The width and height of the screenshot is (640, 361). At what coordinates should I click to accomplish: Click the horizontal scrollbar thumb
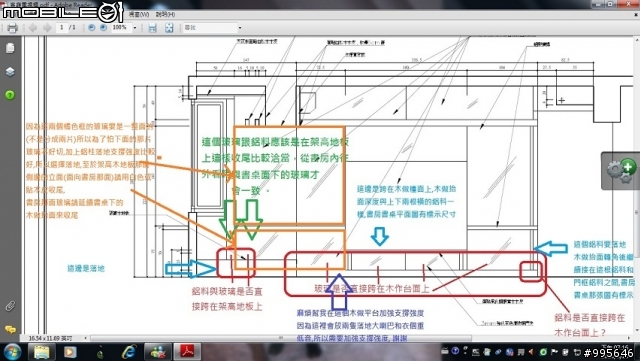pyautogui.click(x=281, y=338)
